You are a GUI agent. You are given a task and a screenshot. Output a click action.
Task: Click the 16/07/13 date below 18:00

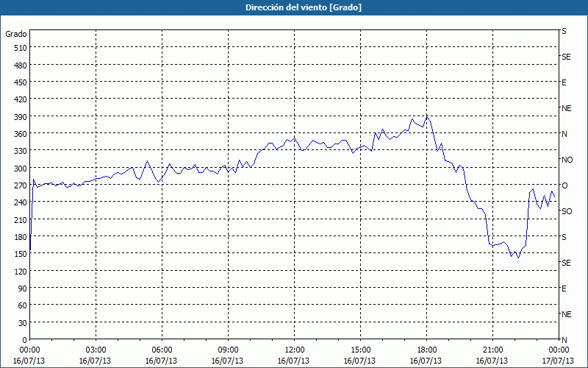pos(426,361)
